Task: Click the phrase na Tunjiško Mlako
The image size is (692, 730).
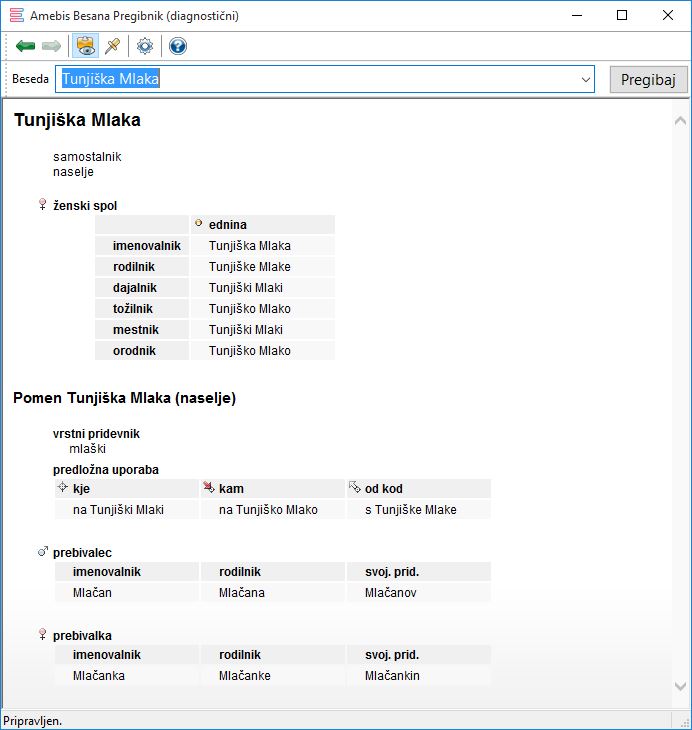Action: click(268, 510)
